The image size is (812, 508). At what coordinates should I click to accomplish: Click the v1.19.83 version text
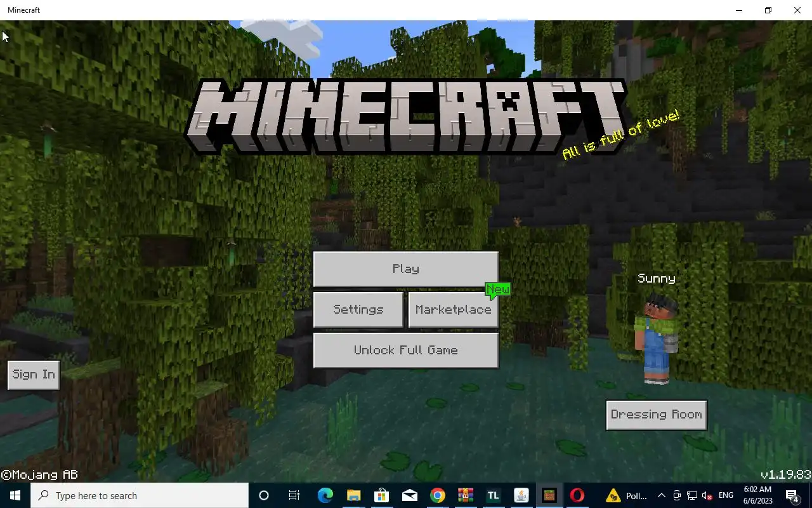point(786,475)
